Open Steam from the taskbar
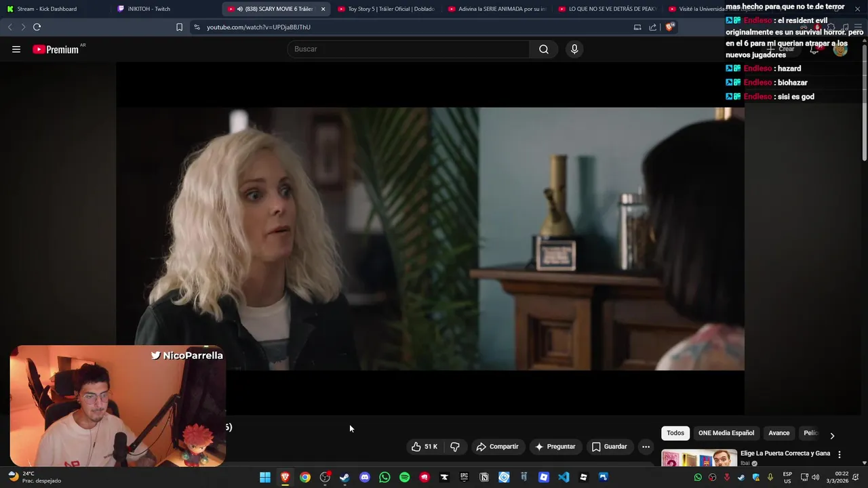This screenshot has width=868, height=488. coord(344,477)
